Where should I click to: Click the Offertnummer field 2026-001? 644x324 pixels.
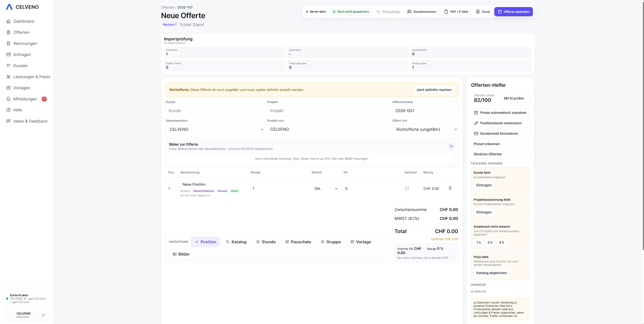[x=425, y=111]
